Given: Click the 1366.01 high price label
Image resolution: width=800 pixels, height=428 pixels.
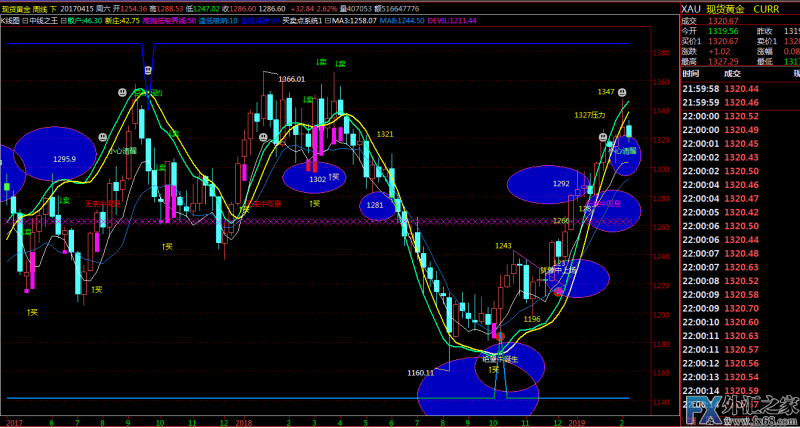Looking at the screenshot, I should (291, 79).
